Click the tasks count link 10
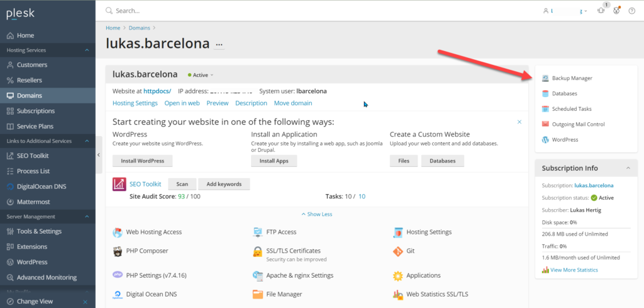This screenshot has height=308, width=644. (x=362, y=197)
